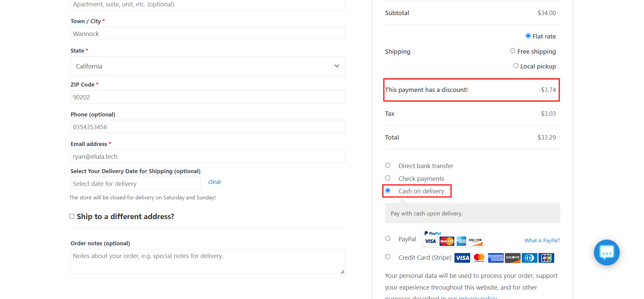644x299 pixels.
Task: Click the PayPal accepted cards logo
Action: point(452,239)
